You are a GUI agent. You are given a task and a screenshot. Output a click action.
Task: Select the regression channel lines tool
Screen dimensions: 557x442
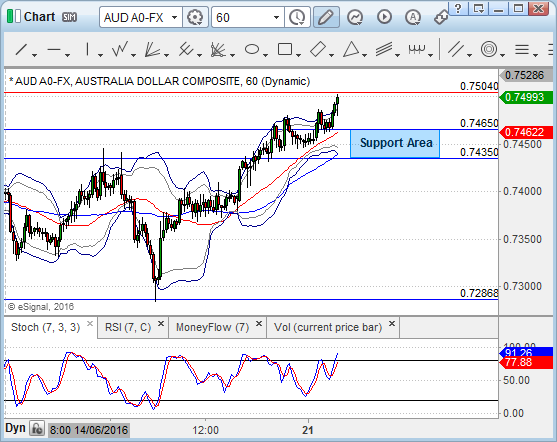(x=384, y=49)
